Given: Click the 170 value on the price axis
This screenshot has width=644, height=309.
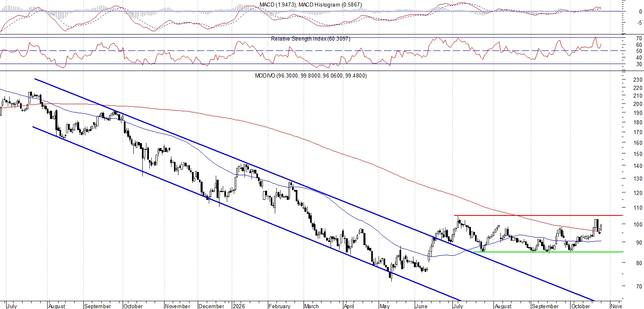Looking at the screenshot, I should pos(638,132).
